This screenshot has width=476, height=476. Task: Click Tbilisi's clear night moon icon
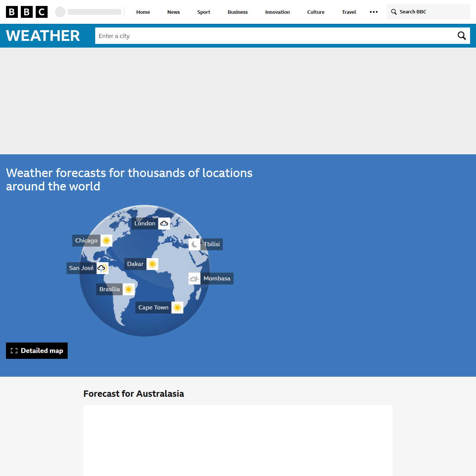coord(194,244)
